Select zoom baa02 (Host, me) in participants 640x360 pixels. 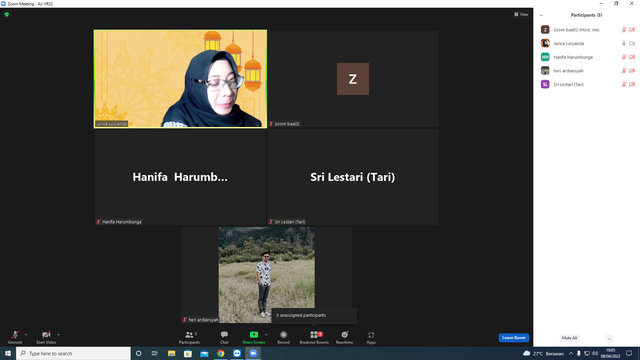(587, 30)
